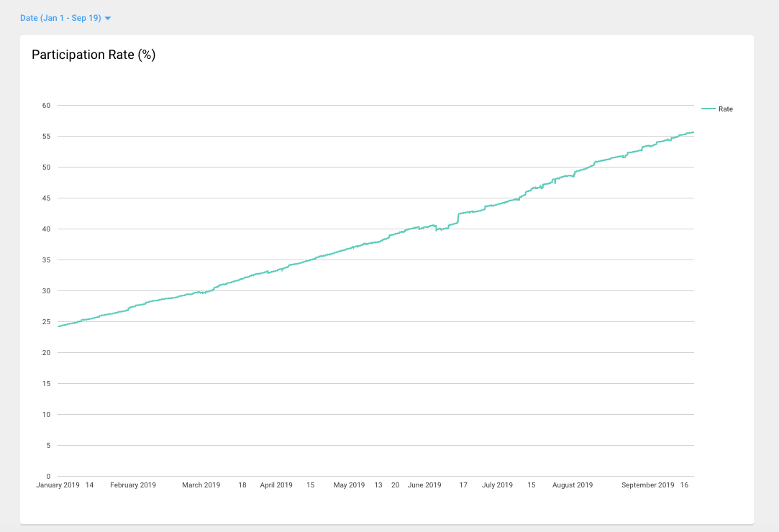The image size is (779, 532).
Task: Click the March 2019 axis label
Action: pos(201,485)
